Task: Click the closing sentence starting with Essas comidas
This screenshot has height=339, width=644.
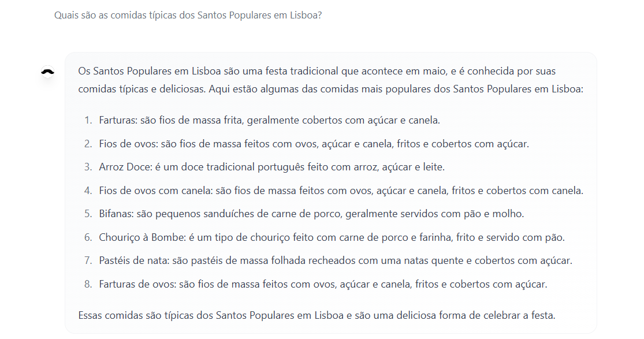Action: (x=317, y=315)
